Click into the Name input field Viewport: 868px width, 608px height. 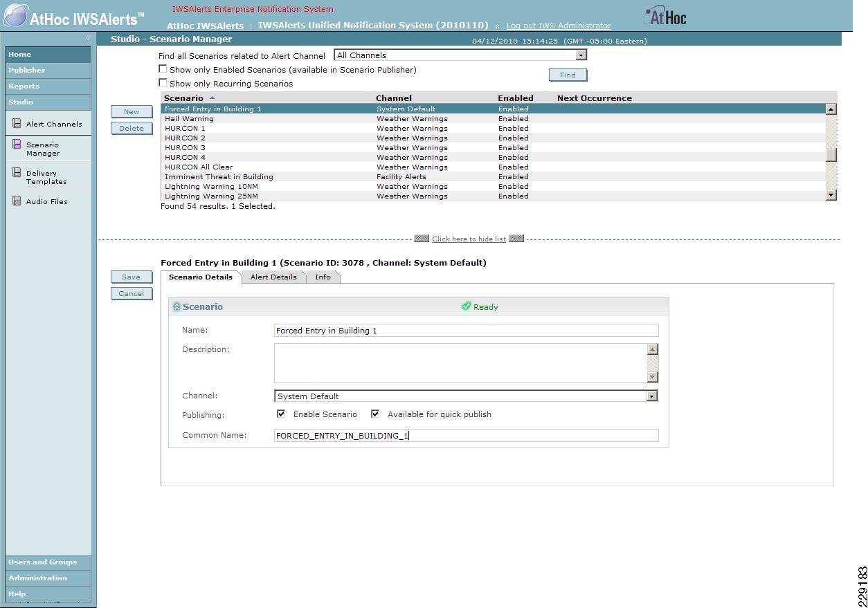pyautogui.click(x=466, y=331)
